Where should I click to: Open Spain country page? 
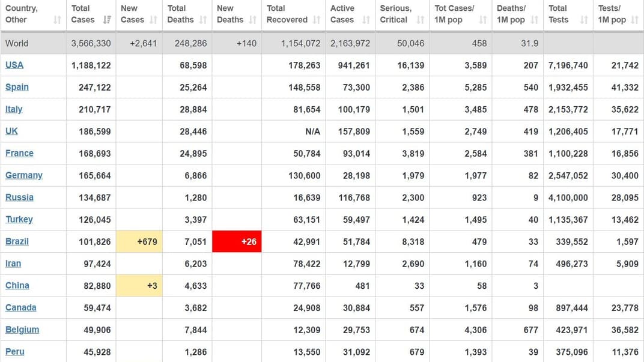pos(17,87)
